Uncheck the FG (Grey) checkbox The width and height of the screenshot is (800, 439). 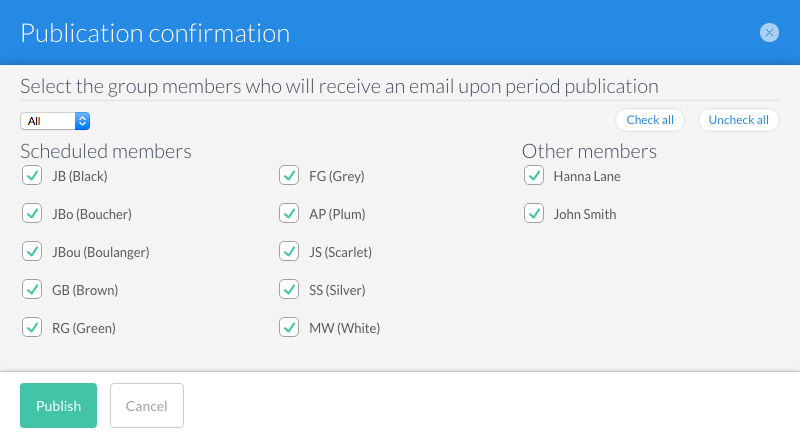click(289, 176)
